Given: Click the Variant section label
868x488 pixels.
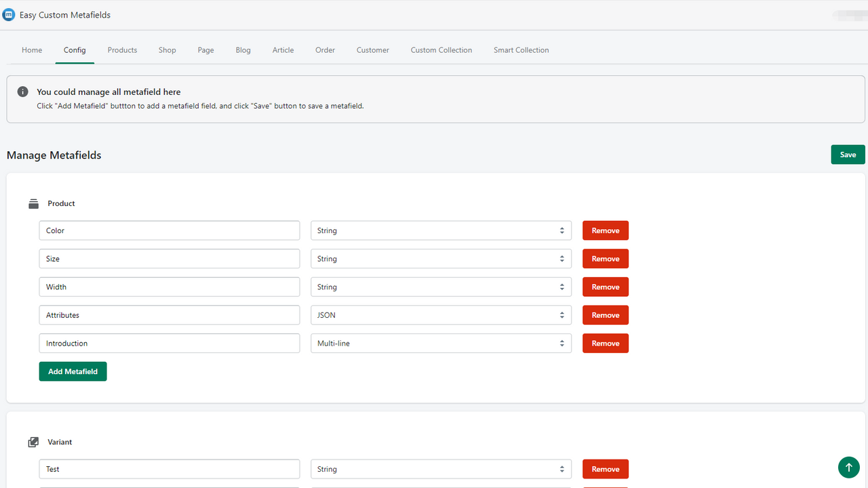Looking at the screenshot, I should pyautogui.click(x=60, y=442).
